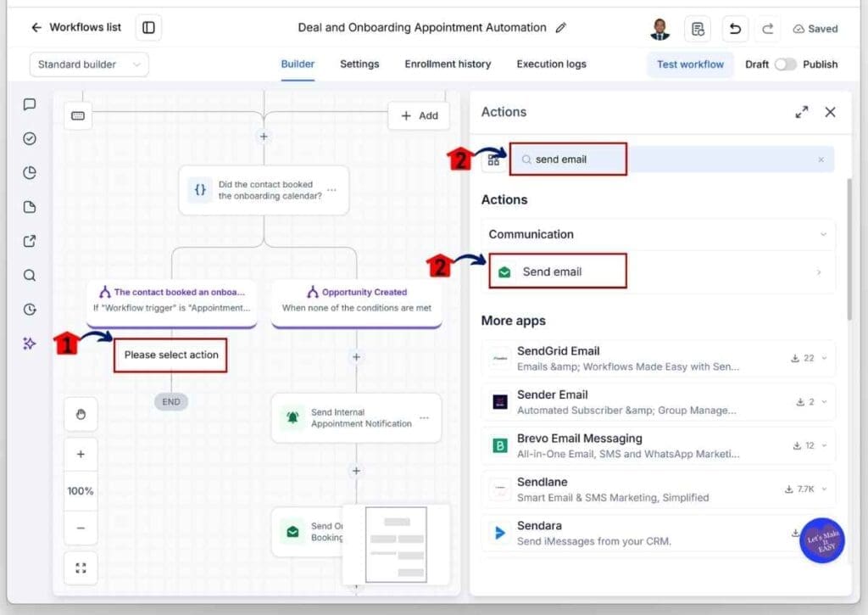
Task: Toggle the sidebar panel icon beside Workflows list
Action: pyautogui.click(x=148, y=27)
